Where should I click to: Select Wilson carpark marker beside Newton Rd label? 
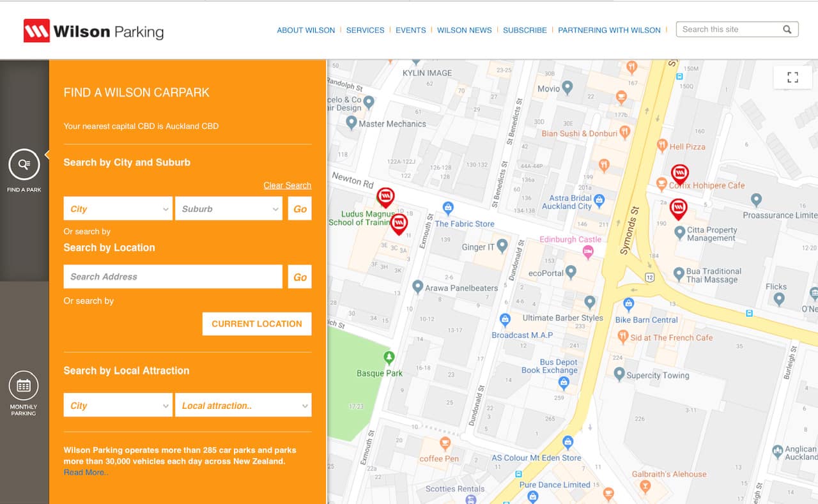[x=385, y=197]
